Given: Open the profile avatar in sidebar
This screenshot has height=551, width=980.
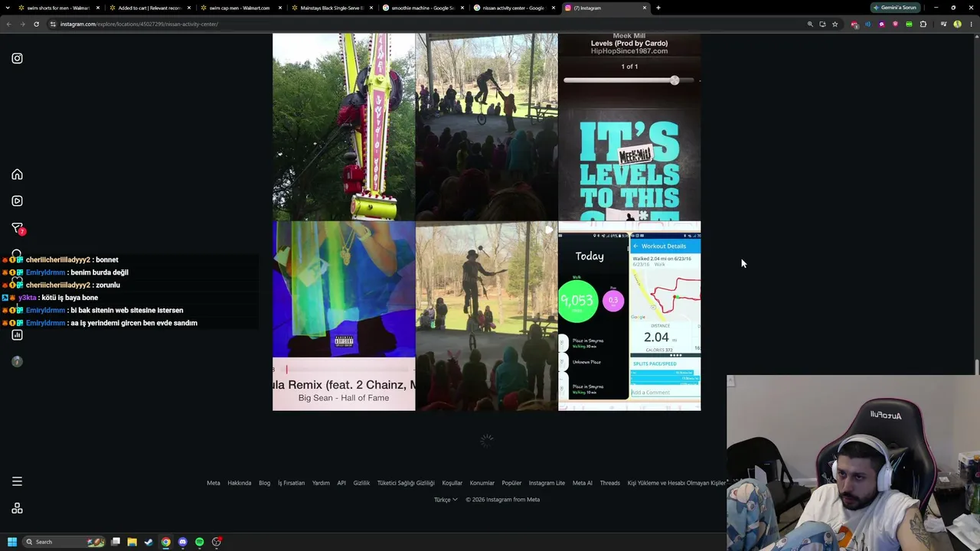Looking at the screenshot, I should pos(17,361).
